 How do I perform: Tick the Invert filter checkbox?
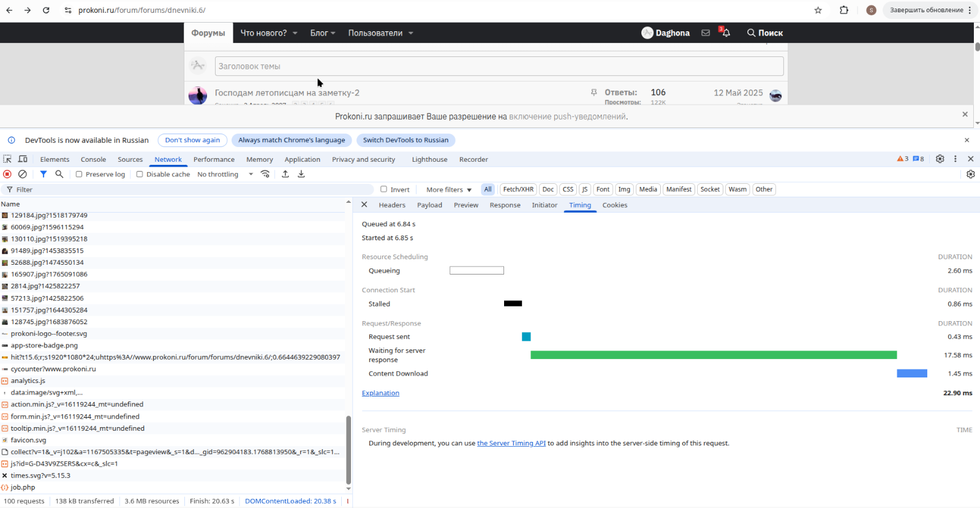click(x=384, y=189)
